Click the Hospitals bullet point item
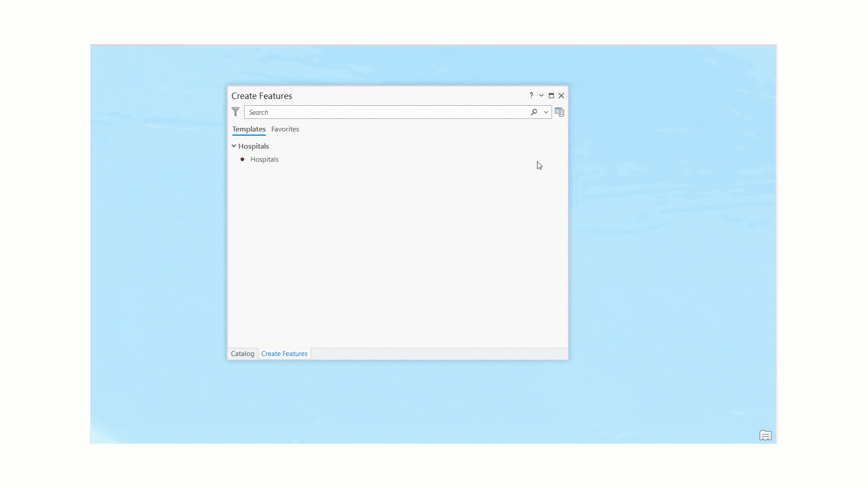868x488 pixels. (264, 159)
